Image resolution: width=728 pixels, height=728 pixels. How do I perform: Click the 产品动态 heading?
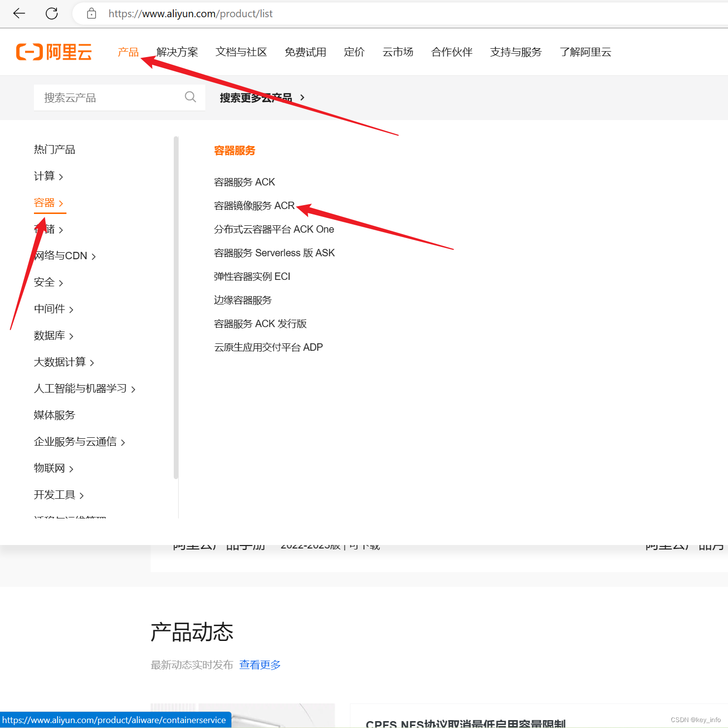point(192,632)
